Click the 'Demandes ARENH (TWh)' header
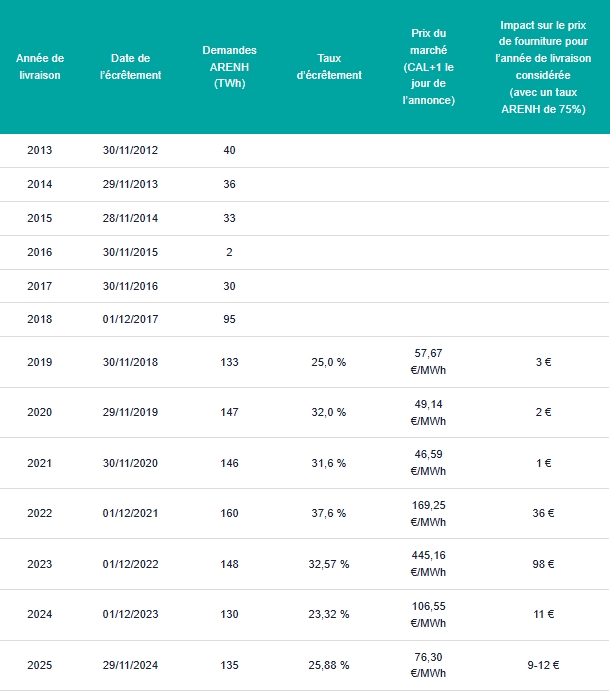610x697 pixels. (x=229, y=67)
